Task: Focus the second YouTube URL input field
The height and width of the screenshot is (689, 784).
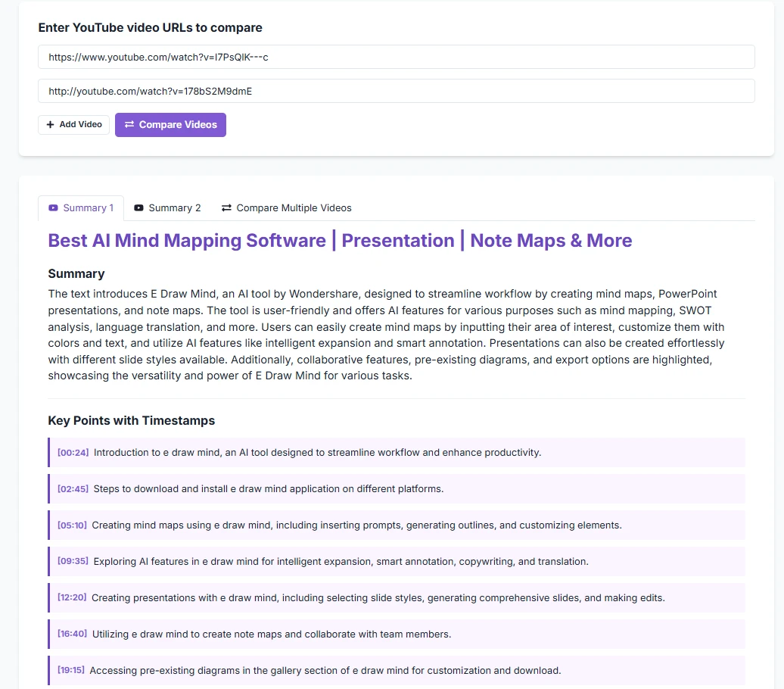Action: 396,91
